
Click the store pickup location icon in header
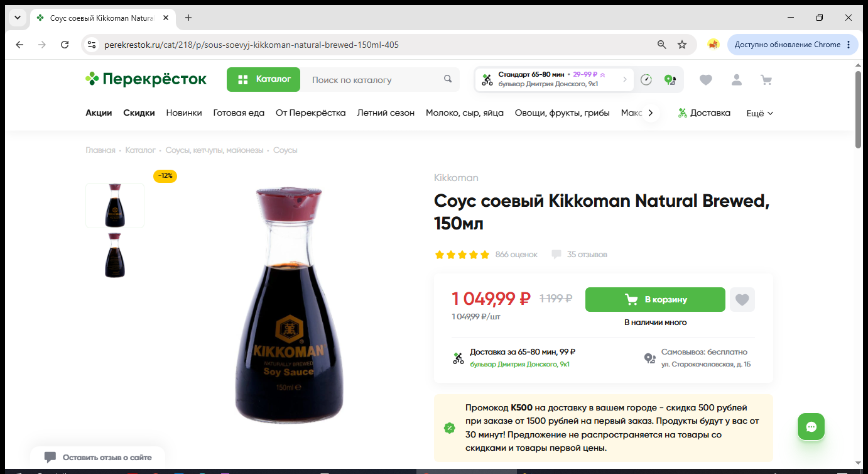670,80
